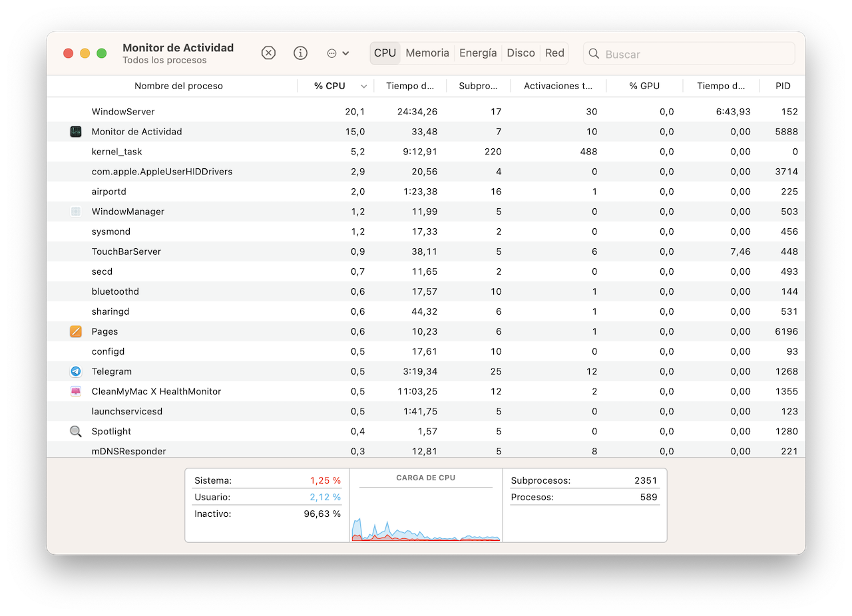Select the WindowServer process row
Viewport: 852px width, 616px height.
426,112
